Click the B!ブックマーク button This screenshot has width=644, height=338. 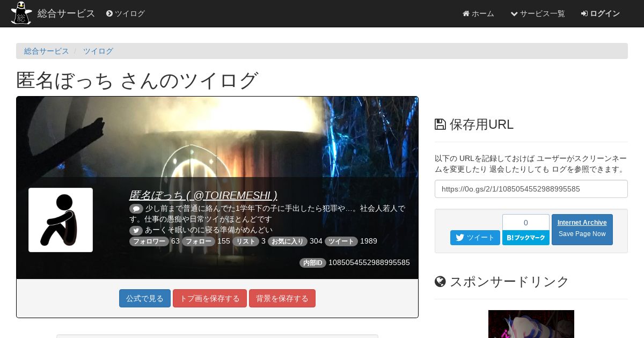[x=526, y=238]
